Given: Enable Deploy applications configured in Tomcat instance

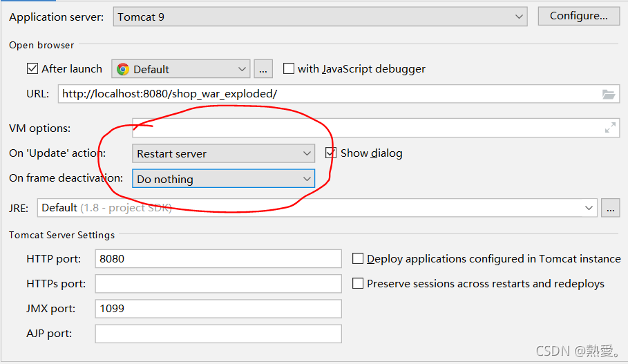Looking at the screenshot, I should [x=358, y=259].
